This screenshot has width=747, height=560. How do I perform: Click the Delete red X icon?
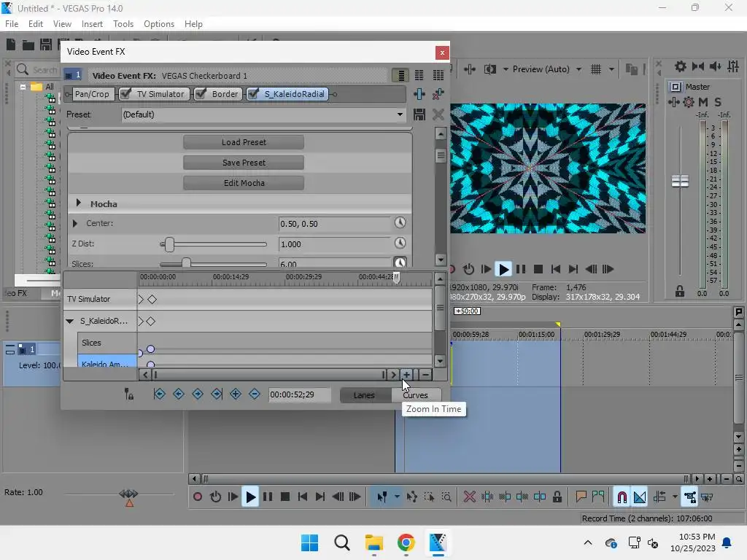click(469, 497)
